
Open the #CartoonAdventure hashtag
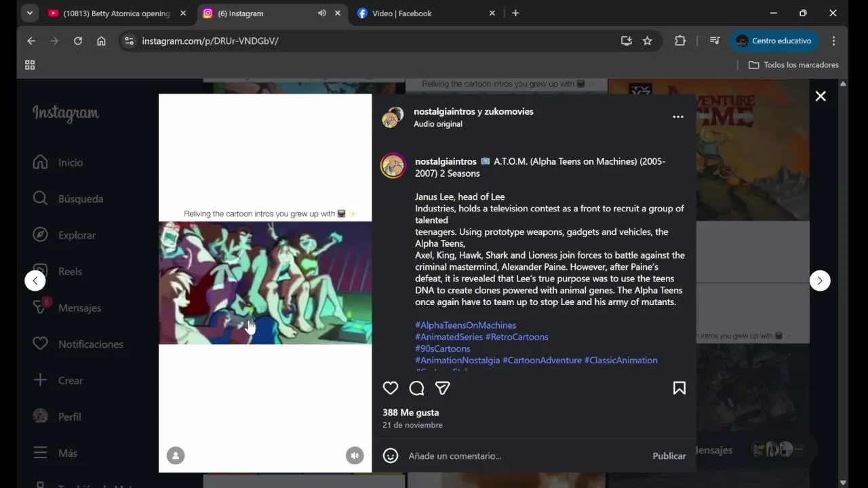(x=542, y=360)
